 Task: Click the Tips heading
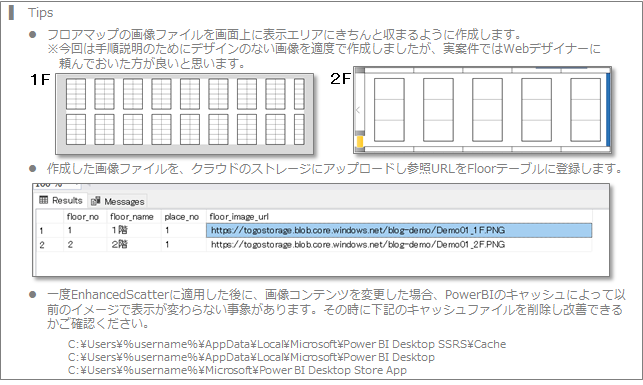(x=40, y=13)
